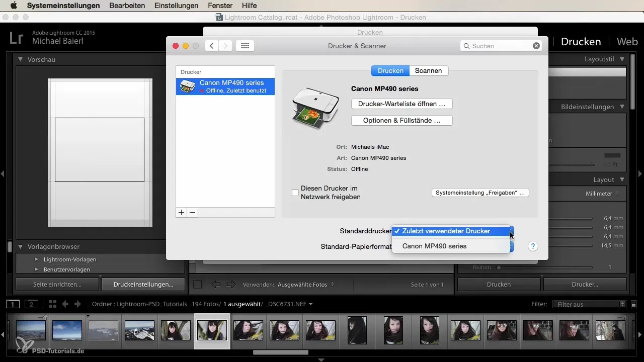Screen dimensions: 644x362
Task: Show previous page arrow in Lightroom toolbar
Action: [216, 285]
